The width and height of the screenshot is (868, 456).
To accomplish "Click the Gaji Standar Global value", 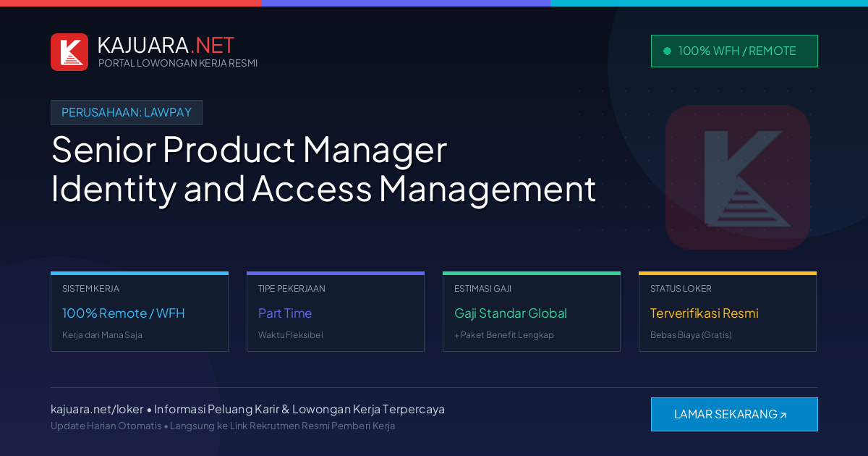I will click(511, 313).
